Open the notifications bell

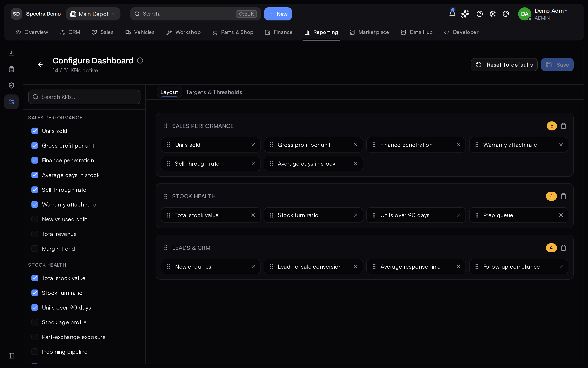point(452,14)
